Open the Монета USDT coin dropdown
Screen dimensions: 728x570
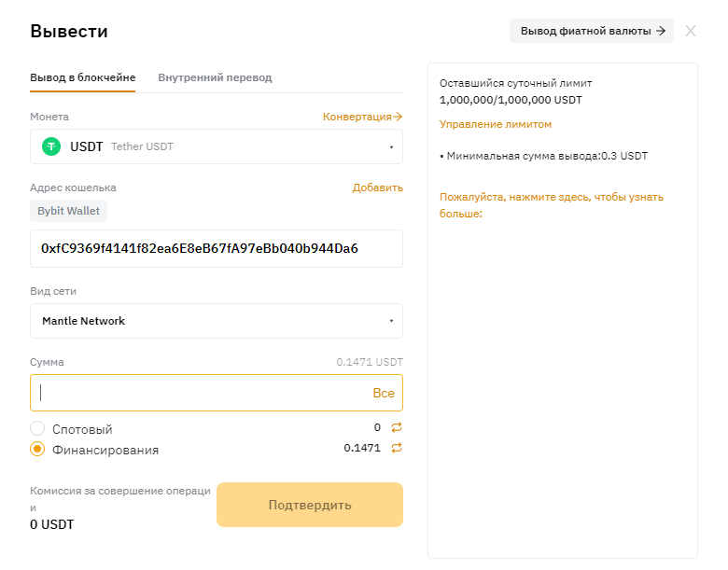pyautogui.click(x=217, y=146)
